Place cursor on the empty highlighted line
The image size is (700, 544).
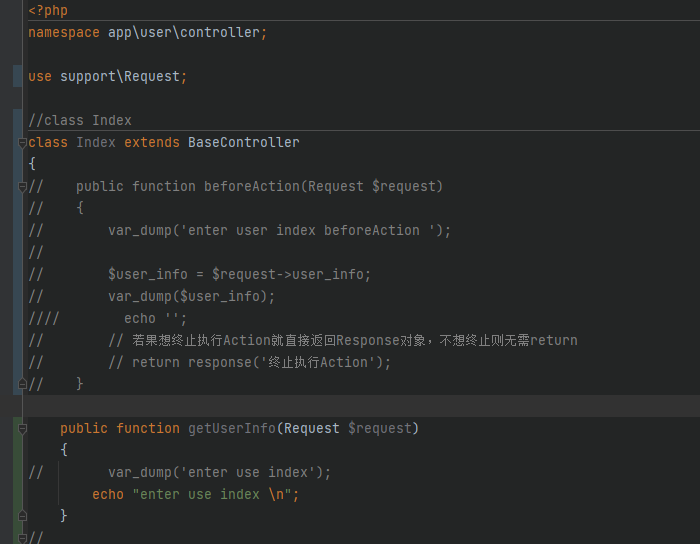361,406
